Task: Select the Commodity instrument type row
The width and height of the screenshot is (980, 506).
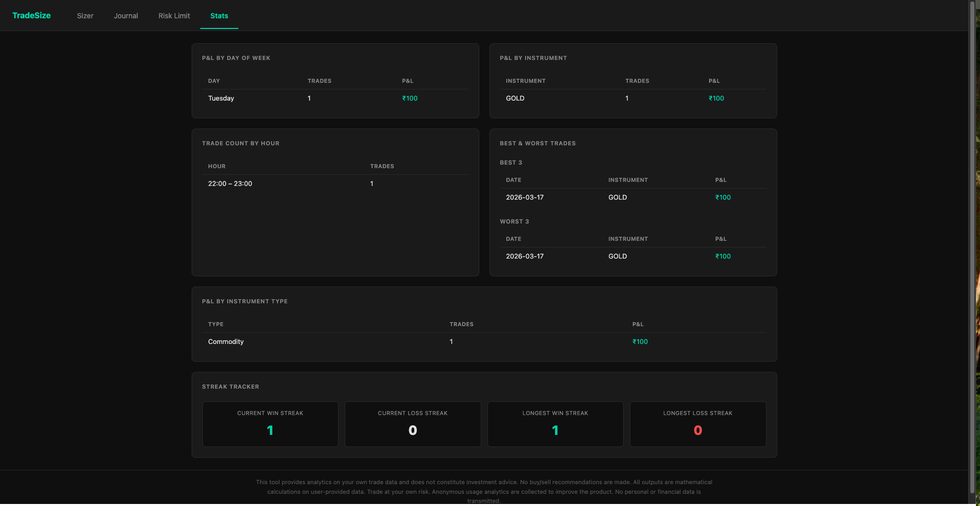Action: coord(226,341)
